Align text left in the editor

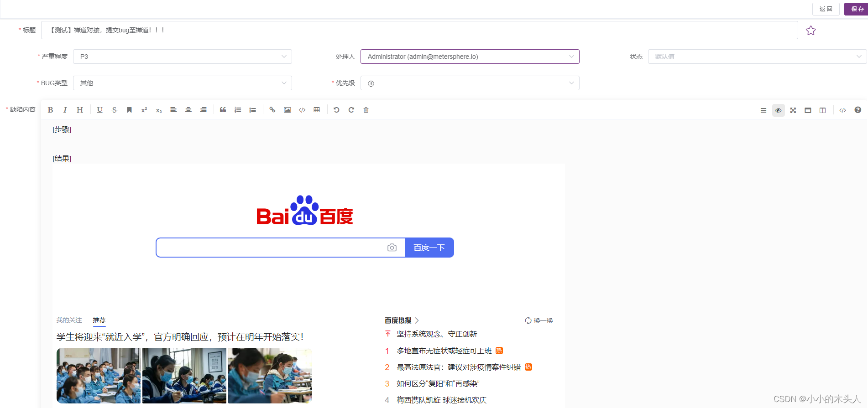point(173,110)
